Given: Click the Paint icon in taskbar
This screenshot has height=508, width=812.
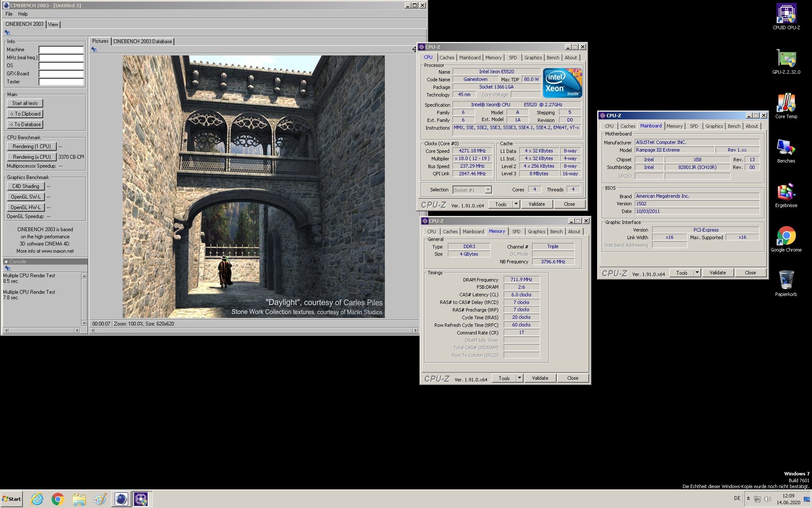Looking at the screenshot, I should [x=99, y=499].
